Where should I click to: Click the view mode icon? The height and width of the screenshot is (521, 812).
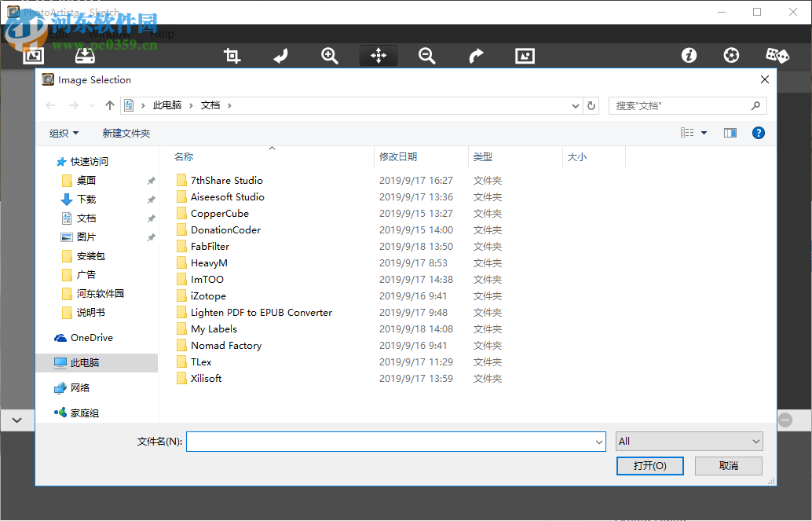pos(687,133)
